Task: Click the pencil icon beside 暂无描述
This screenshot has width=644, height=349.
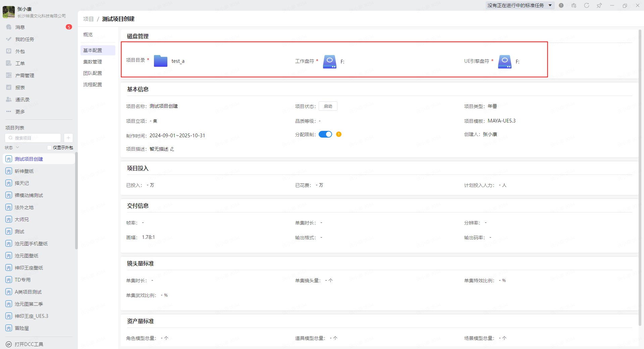Action: [172, 149]
